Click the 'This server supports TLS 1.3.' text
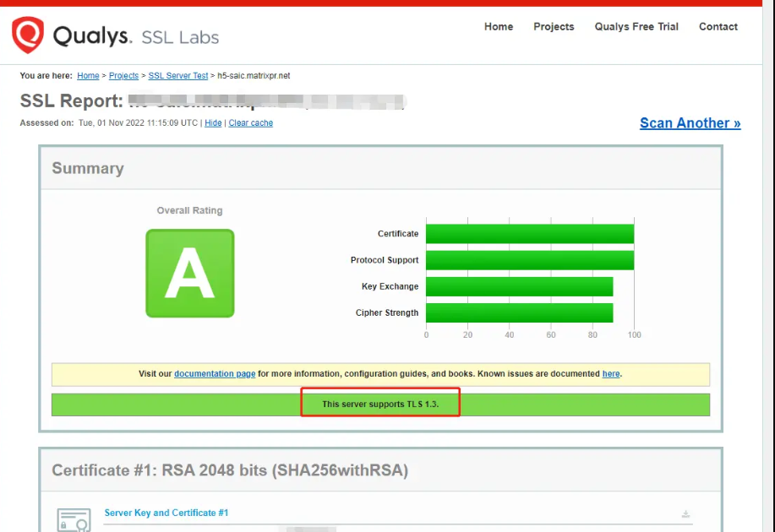This screenshot has width=775, height=532. (380, 404)
